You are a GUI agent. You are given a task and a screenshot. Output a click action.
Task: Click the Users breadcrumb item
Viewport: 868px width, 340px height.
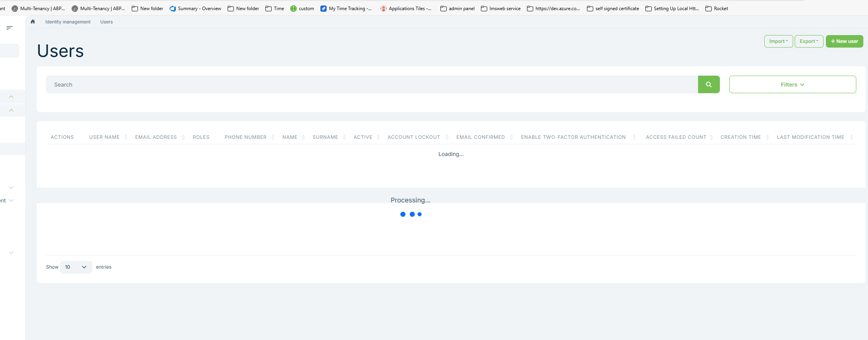coord(106,22)
